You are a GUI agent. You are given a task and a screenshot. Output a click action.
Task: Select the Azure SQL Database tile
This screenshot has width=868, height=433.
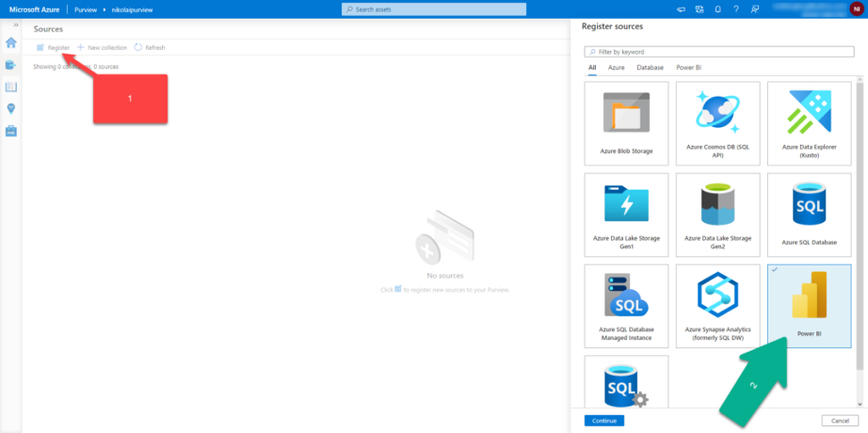click(x=810, y=215)
